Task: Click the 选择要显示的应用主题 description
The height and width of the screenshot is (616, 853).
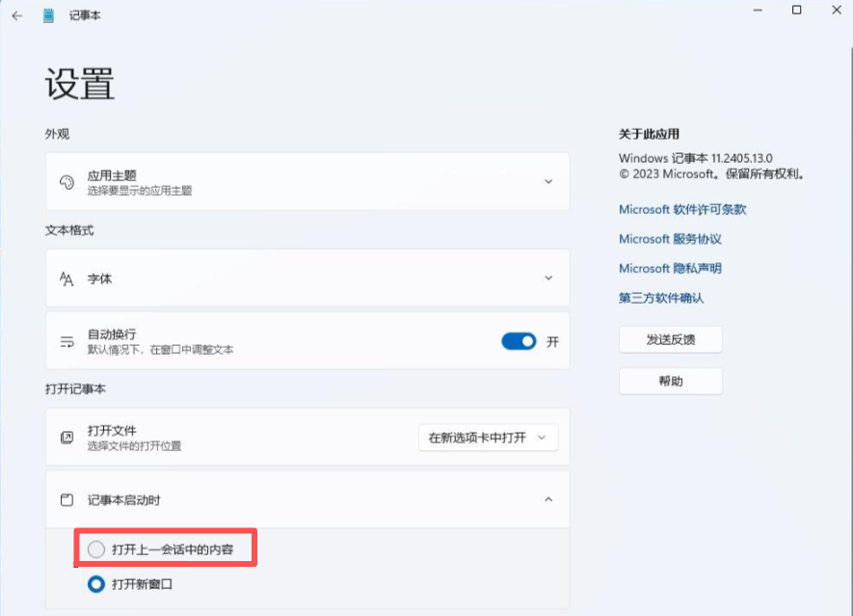Action: click(x=140, y=191)
